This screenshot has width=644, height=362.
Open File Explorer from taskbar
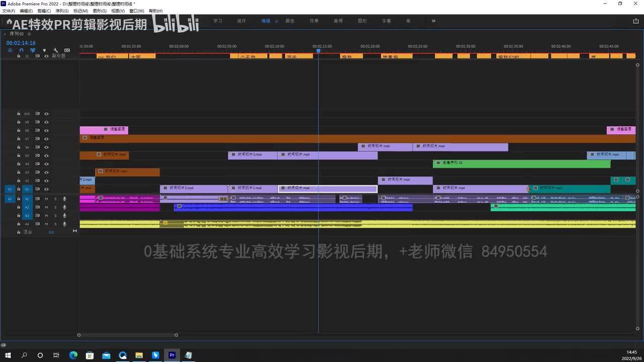pyautogui.click(x=139, y=355)
